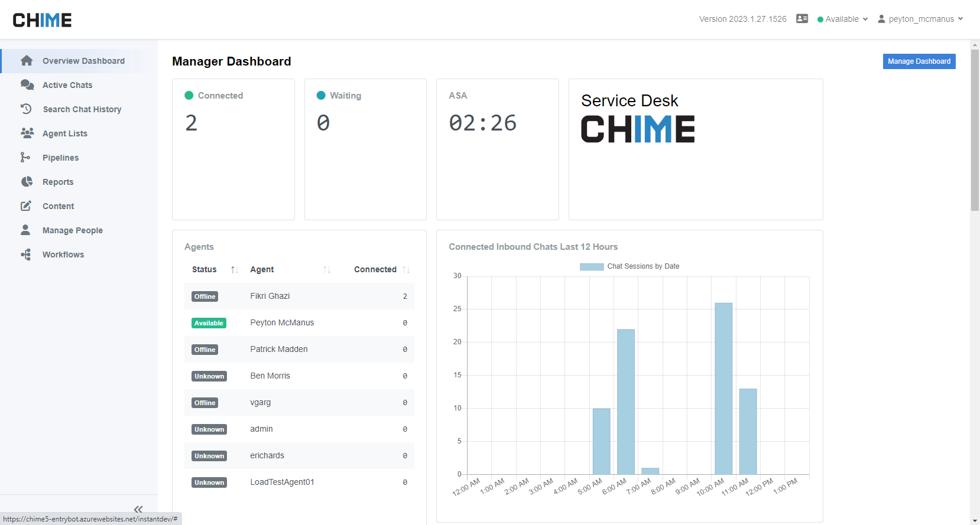This screenshot has width=980, height=525.
Task: Click the Manage People person icon
Action: 25,230
